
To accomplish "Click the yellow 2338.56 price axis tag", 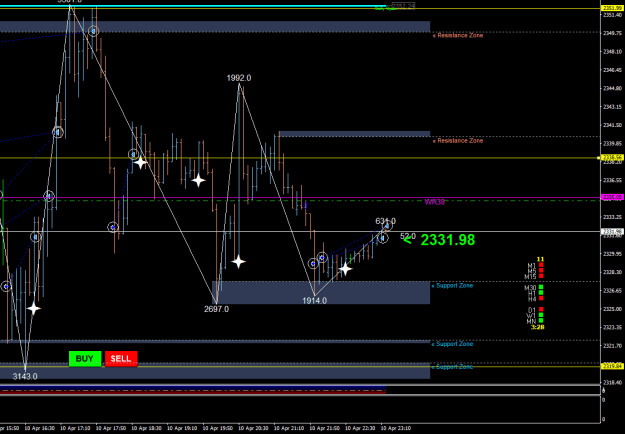I will click(613, 158).
